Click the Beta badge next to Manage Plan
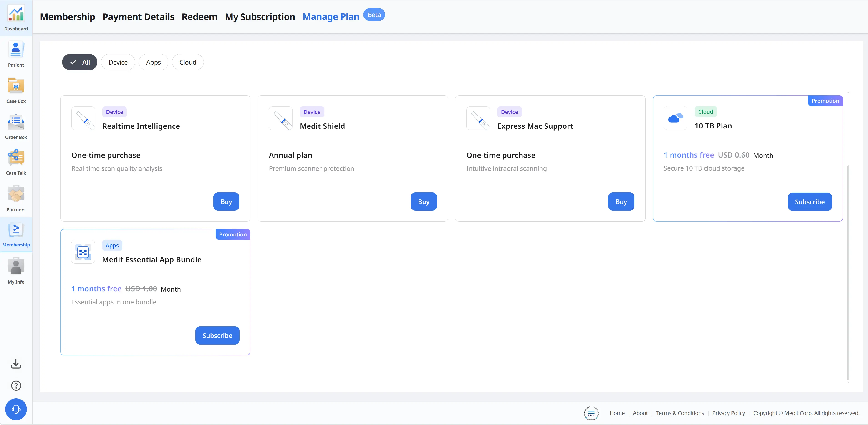 pos(374,15)
